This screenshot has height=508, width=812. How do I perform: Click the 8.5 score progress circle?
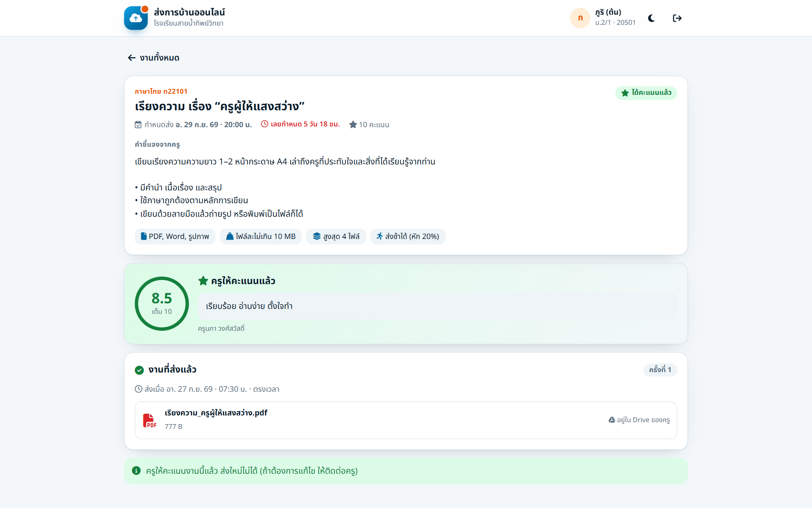(162, 304)
